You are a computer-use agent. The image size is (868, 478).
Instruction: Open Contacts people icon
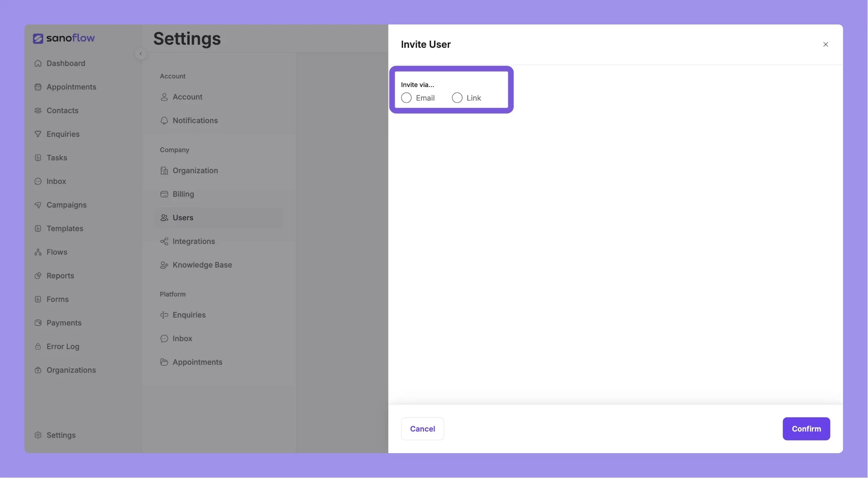coord(38,111)
